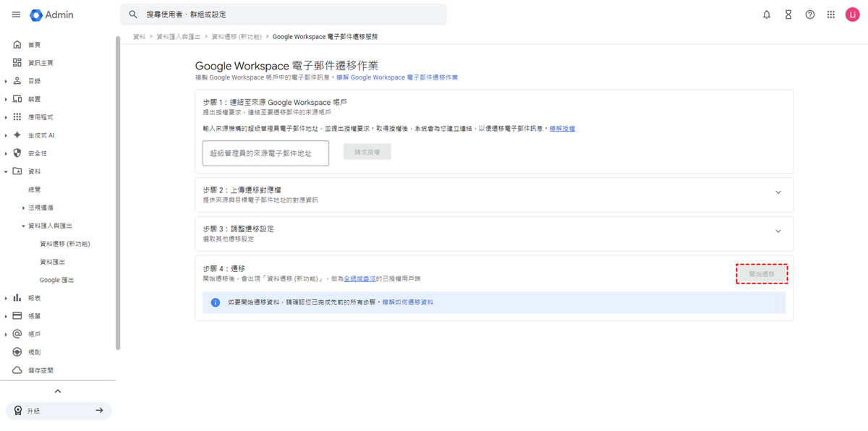This screenshot has width=868, height=431.
Task: Click the 步驟 4：遷移 heading text
Action: pyautogui.click(x=224, y=268)
